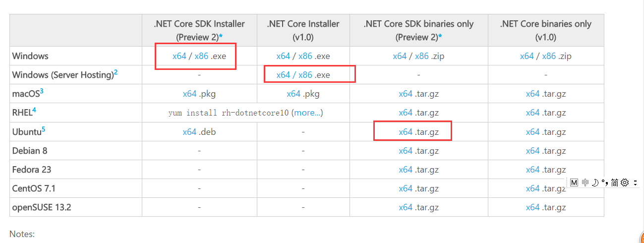Download Windows SDK binaries x64 .zip
644x243 pixels.
tap(400, 56)
